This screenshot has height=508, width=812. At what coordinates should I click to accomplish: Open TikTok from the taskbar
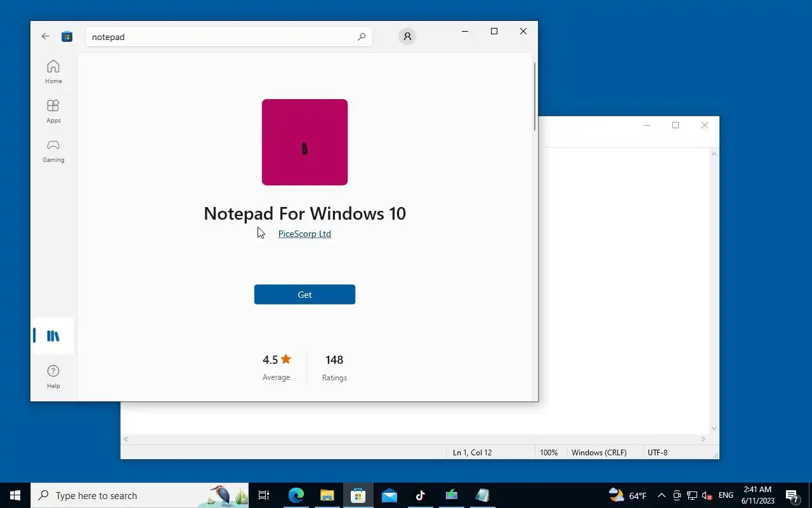pyautogui.click(x=420, y=495)
